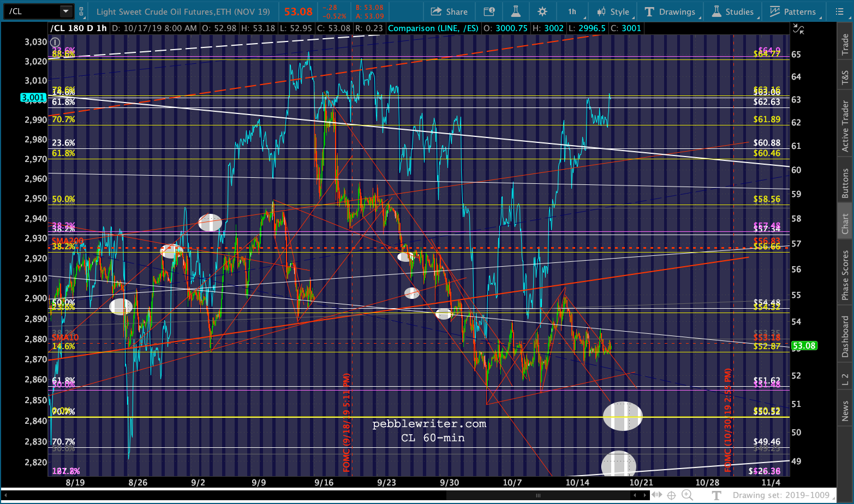
Task: Click the FOMC 9/18/19 vertical marker
Action: [x=347, y=423]
